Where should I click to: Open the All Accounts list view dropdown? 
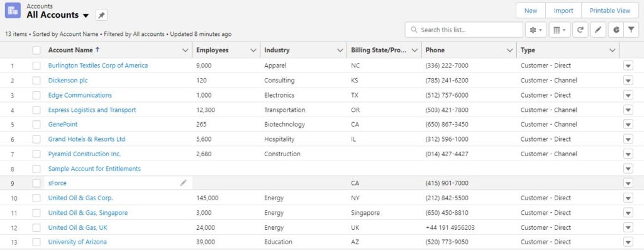pyautogui.click(x=86, y=16)
